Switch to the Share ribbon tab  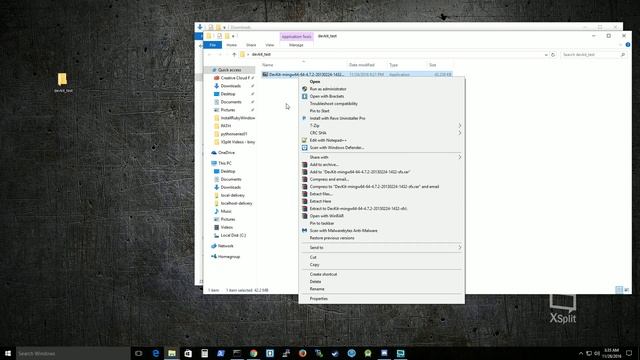[x=251, y=45]
